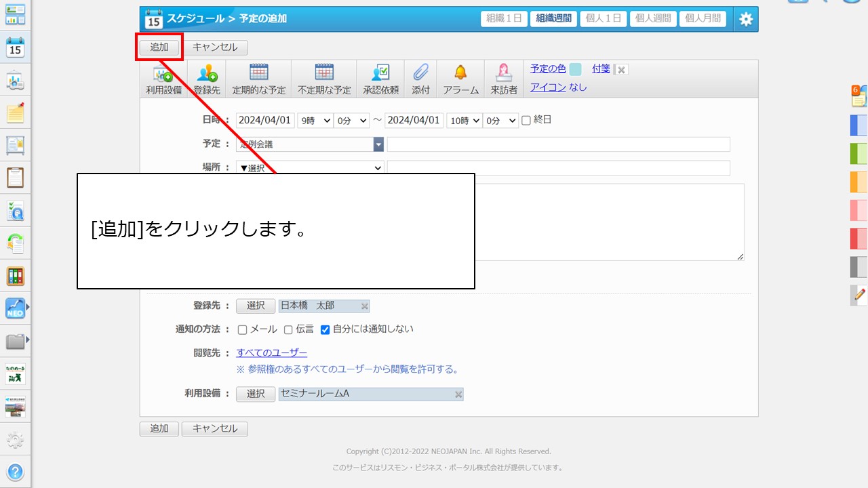Switch to 個人月間 view tab
868x488 pixels.
pyautogui.click(x=702, y=19)
